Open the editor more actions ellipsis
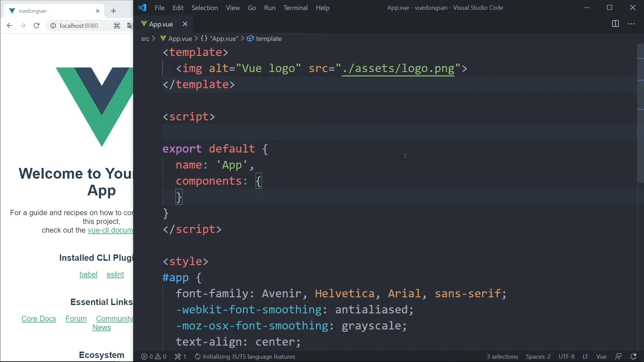Image resolution: width=644 pixels, height=362 pixels. [631, 24]
